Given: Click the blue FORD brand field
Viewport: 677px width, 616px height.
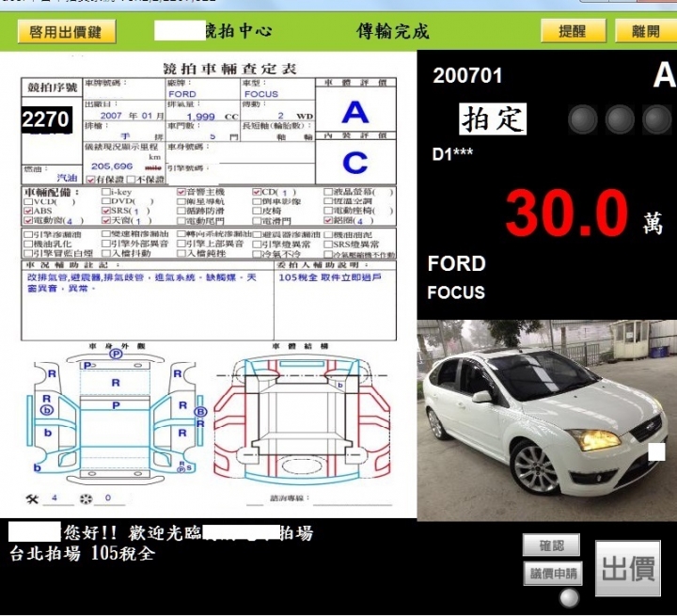Looking at the screenshot, I should point(182,94).
